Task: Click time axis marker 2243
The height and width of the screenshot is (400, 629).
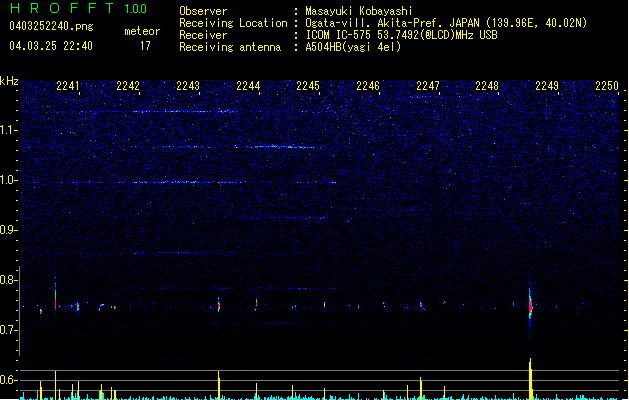Action: (188, 85)
